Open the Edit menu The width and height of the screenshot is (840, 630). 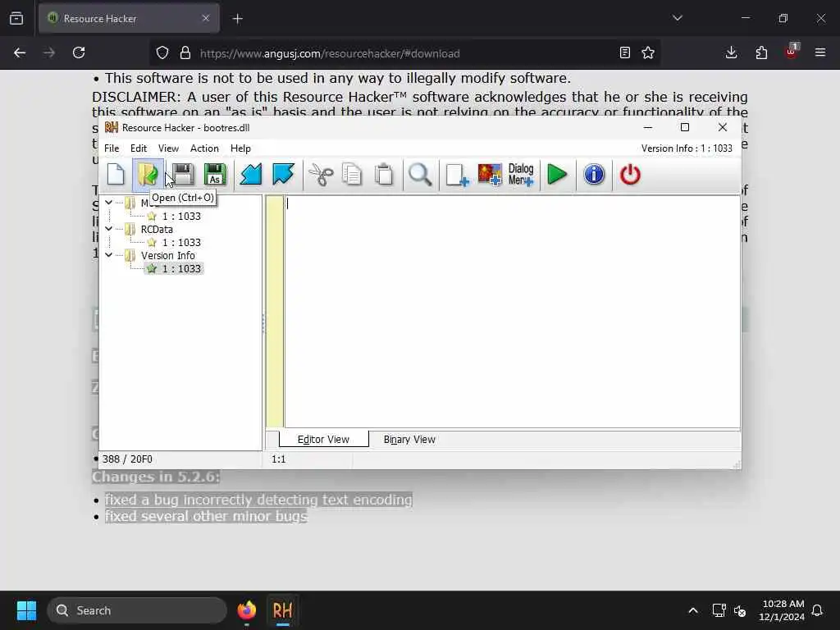(138, 148)
